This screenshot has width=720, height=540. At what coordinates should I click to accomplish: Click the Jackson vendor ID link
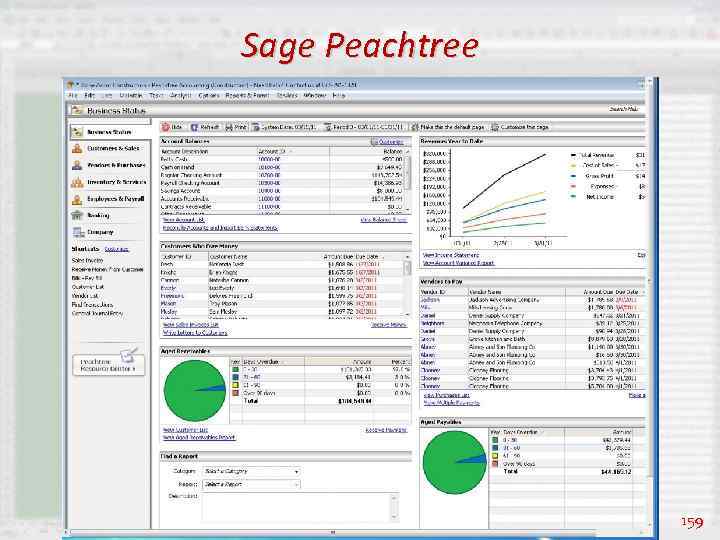click(x=430, y=300)
